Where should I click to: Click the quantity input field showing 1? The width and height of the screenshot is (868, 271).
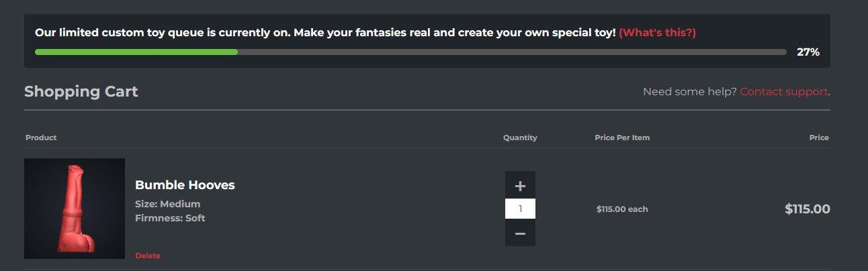tap(520, 209)
